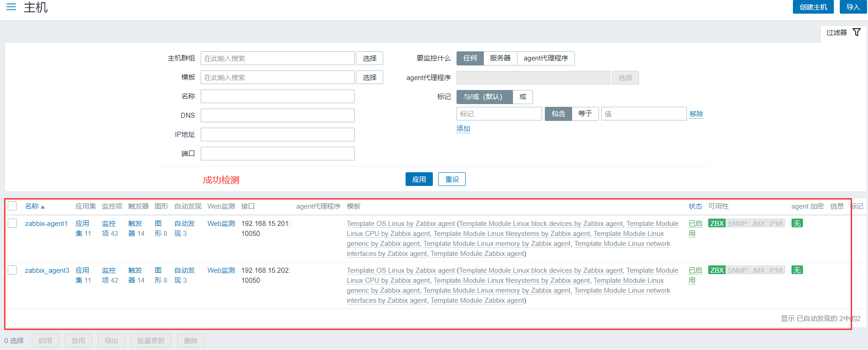Click SNMP badge for zabbix_agent3

click(737, 270)
